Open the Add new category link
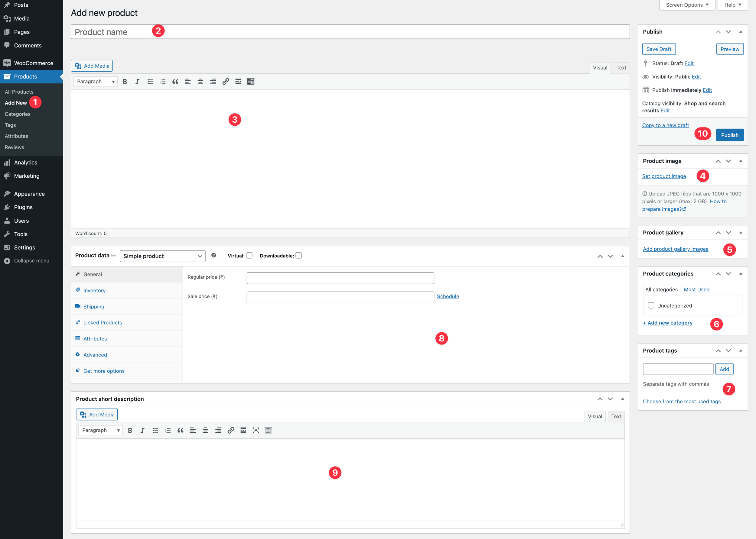Image resolution: width=756 pixels, height=539 pixels. point(668,322)
